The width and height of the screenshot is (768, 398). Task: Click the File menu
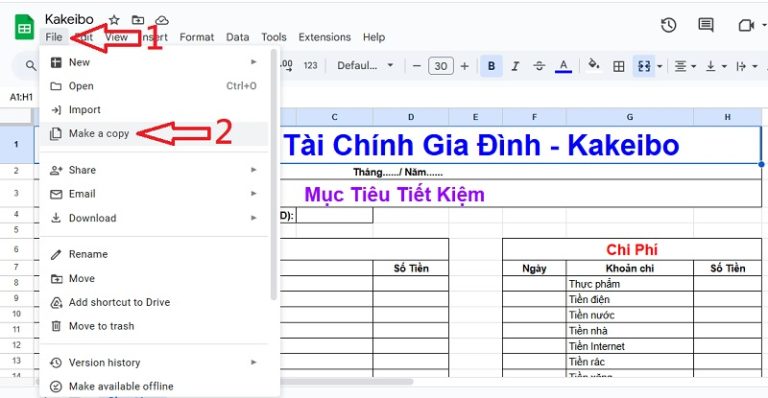tap(53, 37)
